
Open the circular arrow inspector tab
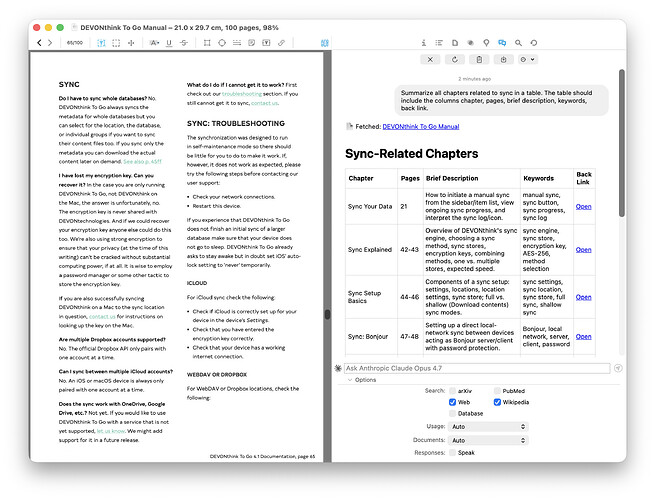[534, 43]
